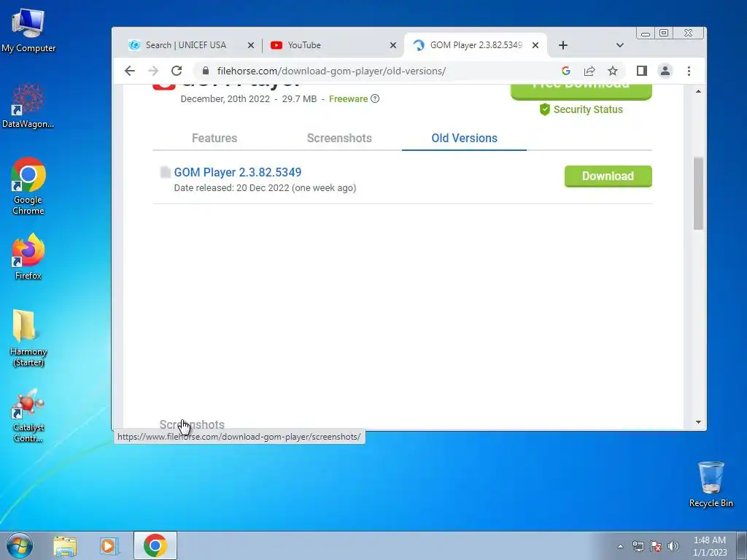Click the Screenshots link at page bottom

192,424
